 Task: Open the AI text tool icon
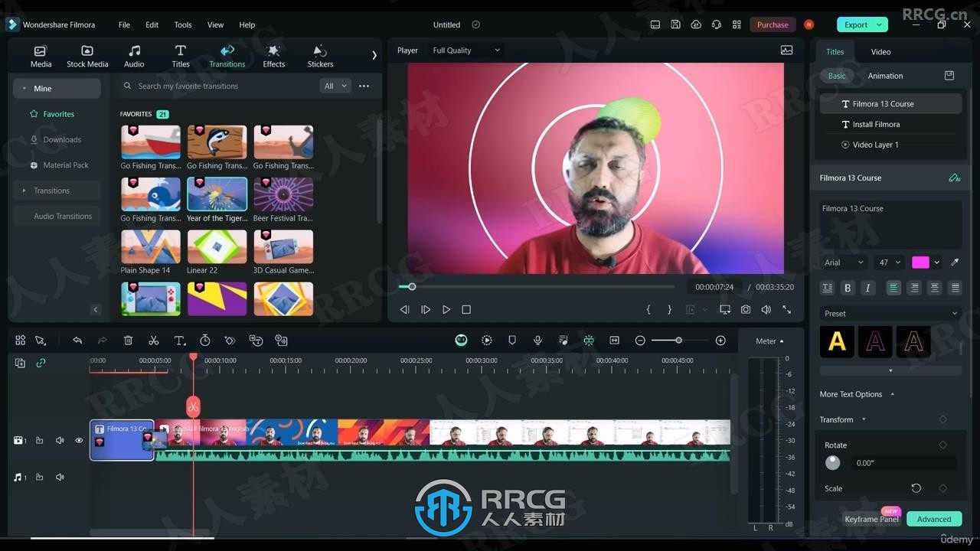click(x=954, y=178)
